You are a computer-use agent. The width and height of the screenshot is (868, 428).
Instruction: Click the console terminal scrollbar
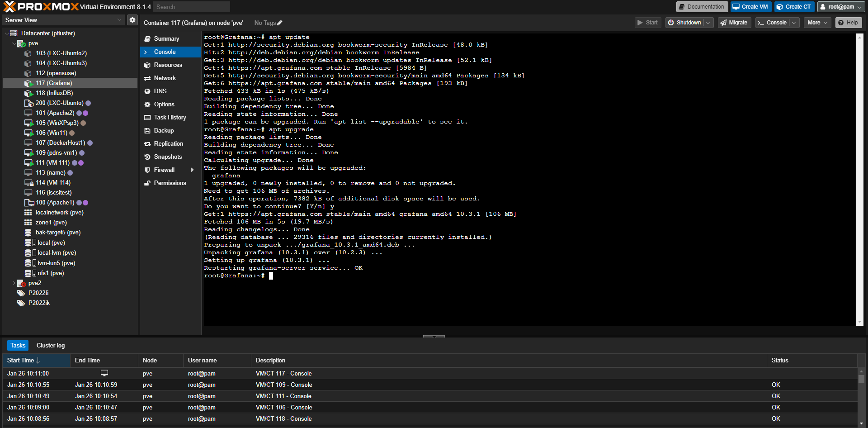(x=859, y=180)
